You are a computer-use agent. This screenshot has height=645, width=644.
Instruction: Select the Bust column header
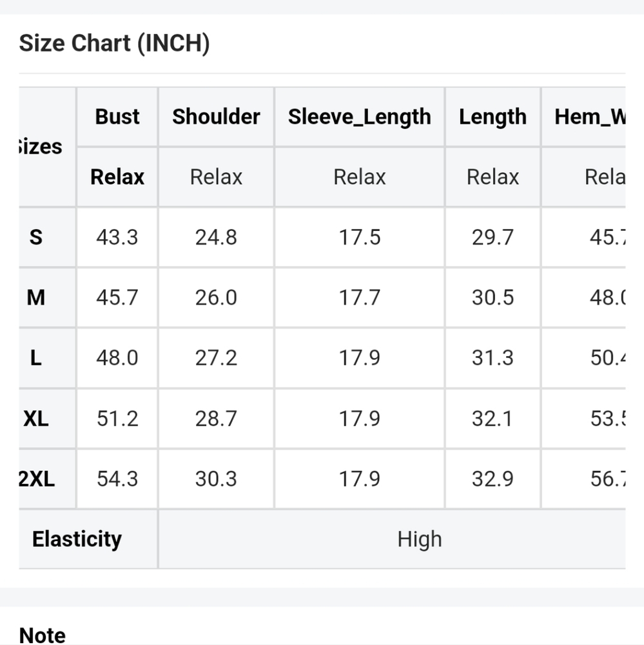coord(117,116)
